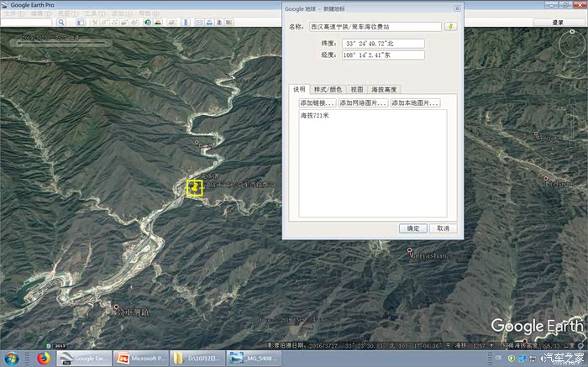Screen dimensions: 588x367
Task: Click the 名称 text field
Action: pyautogui.click(x=375, y=27)
